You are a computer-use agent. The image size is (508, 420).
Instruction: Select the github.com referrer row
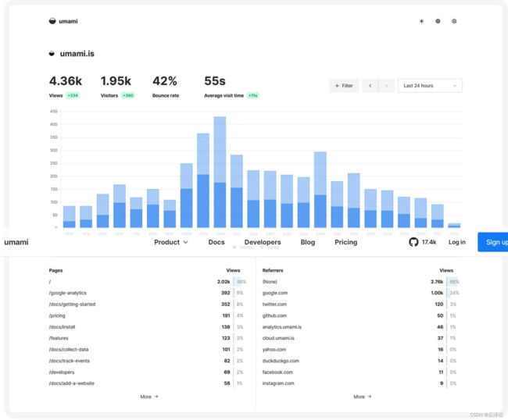click(361, 315)
